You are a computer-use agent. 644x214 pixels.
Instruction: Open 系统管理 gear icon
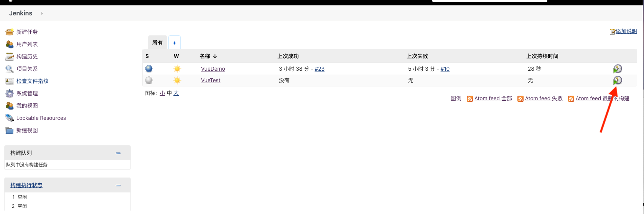tap(10, 93)
